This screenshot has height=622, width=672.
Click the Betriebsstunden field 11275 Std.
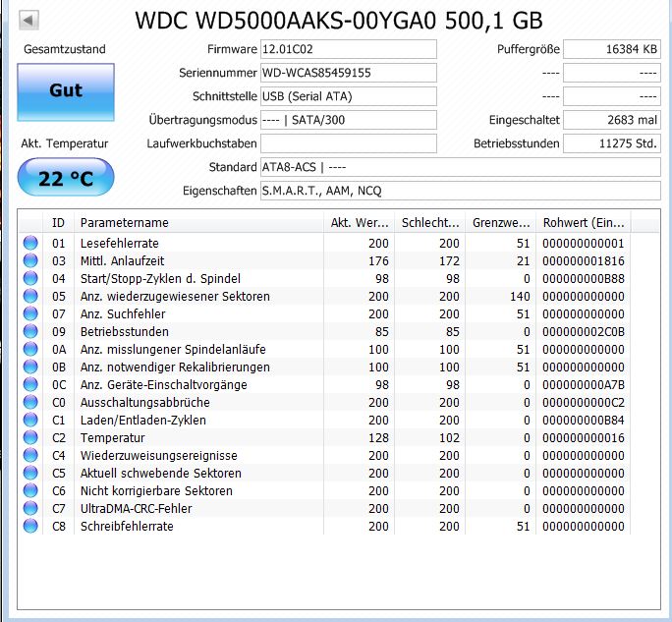[x=611, y=143]
